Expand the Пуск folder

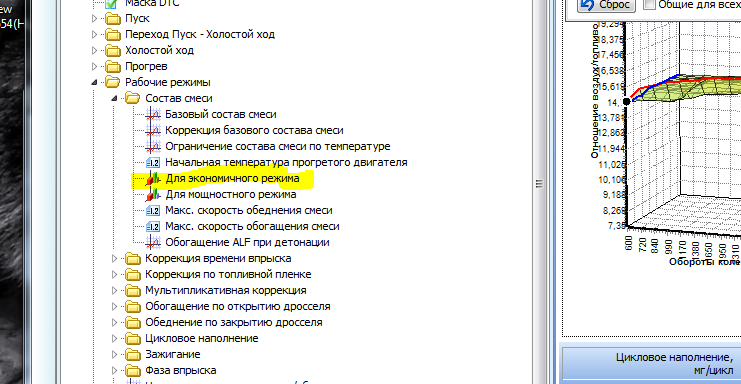click(x=95, y=18)
